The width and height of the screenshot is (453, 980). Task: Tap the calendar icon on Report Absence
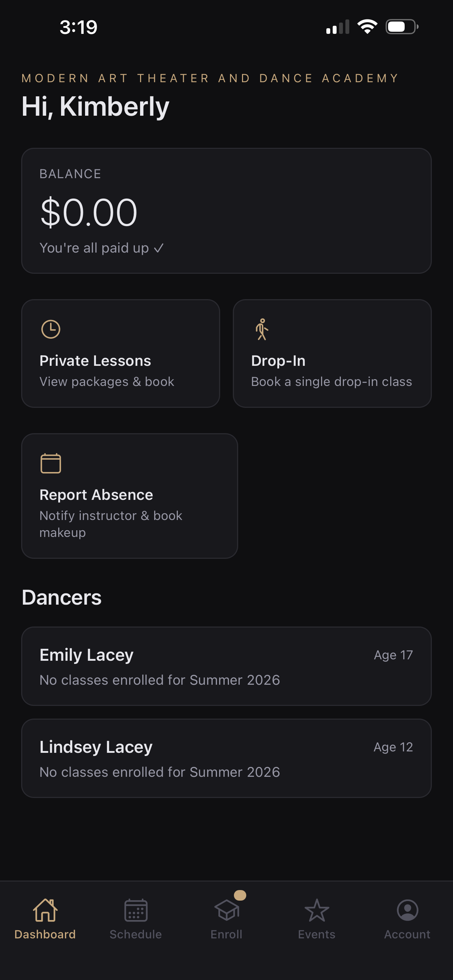tap(50, 463)
